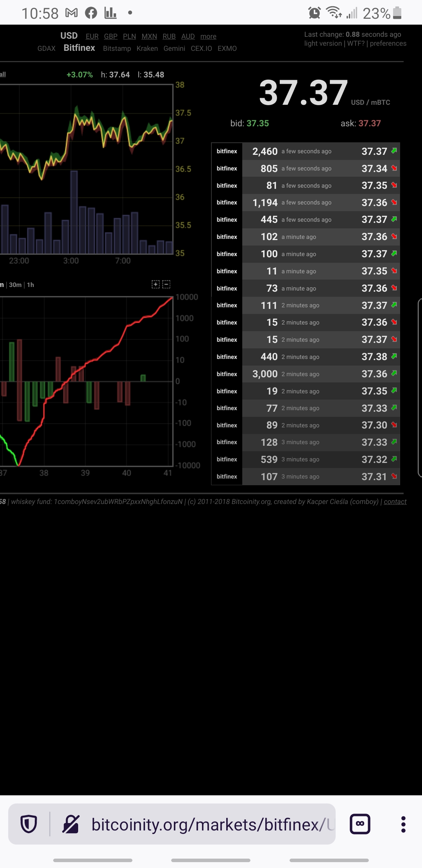Click the main price 37.37
Viewport: 422px width, 868px height.
[304, 93]
